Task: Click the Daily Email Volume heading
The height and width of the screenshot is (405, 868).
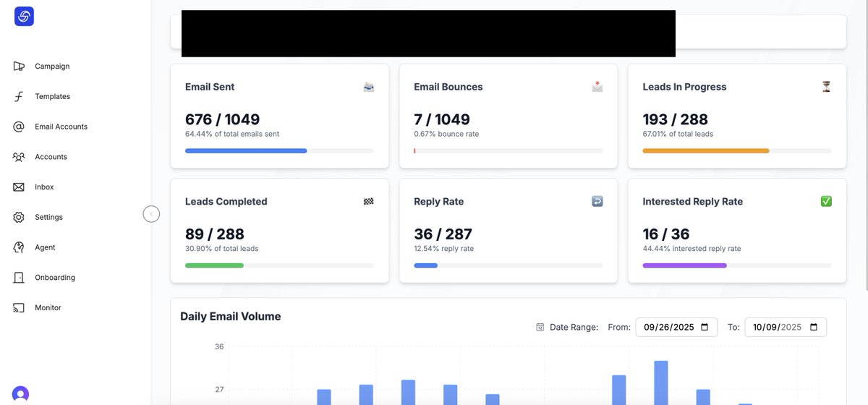Action: click(x=231, y=316)
